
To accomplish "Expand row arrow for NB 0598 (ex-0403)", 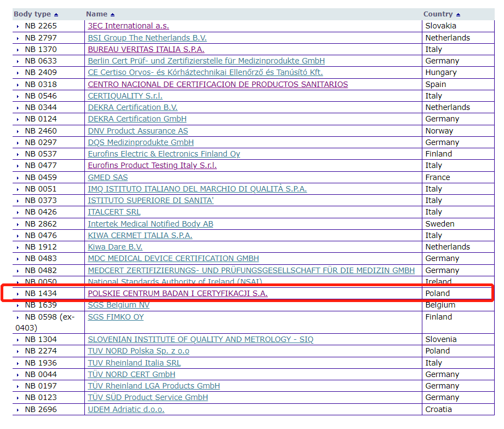I will click(x=18, y=317).
